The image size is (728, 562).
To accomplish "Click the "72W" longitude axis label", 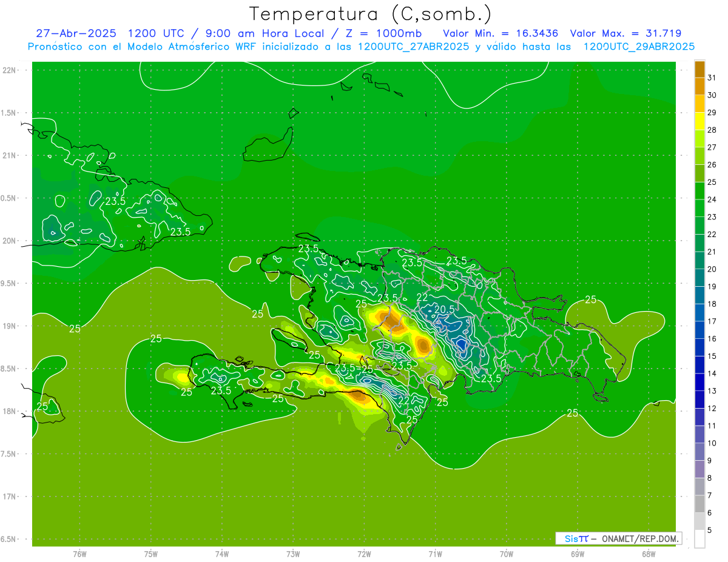I will (365, 554).
